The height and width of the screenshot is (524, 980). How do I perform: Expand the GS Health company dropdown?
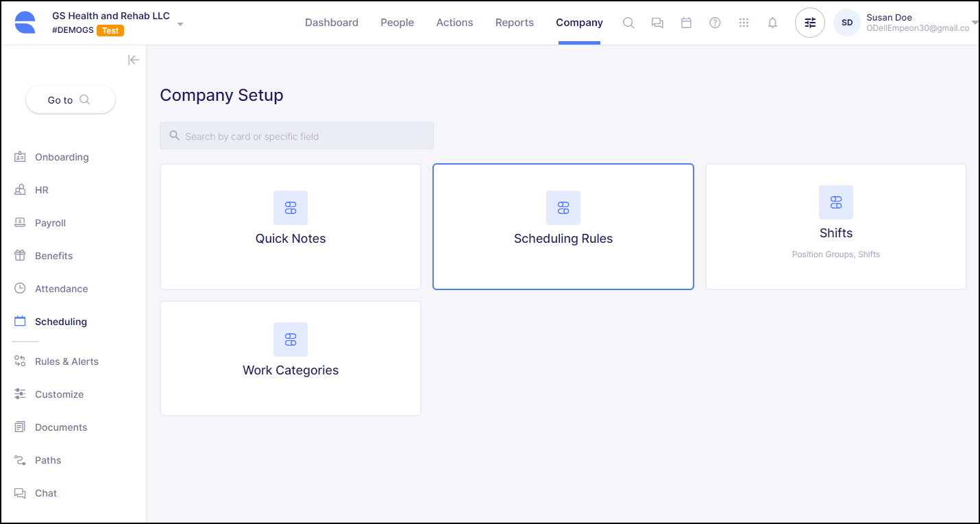pyautogui.click(x=180, y=24)
